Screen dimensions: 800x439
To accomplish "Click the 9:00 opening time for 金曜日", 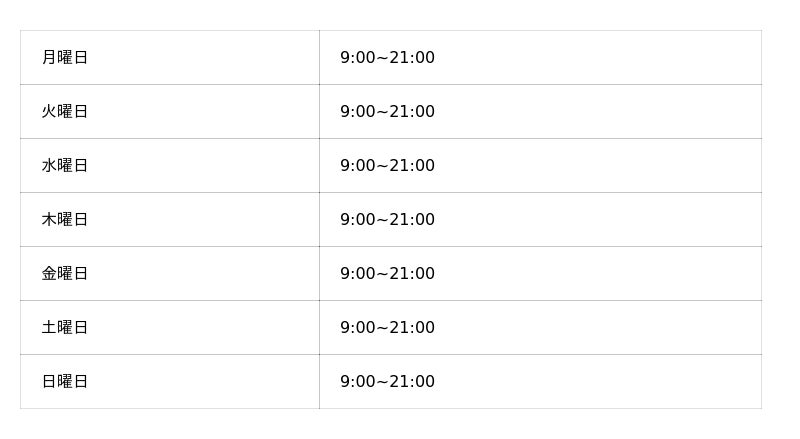I will click(357, 274).
